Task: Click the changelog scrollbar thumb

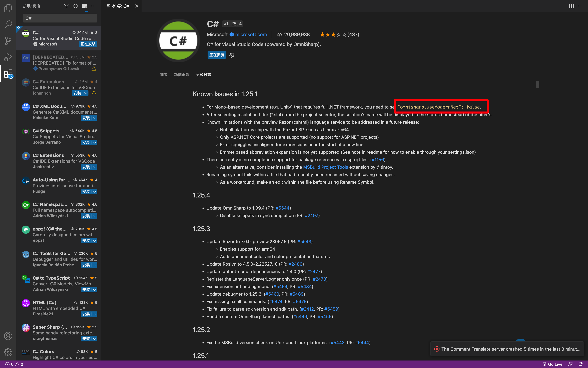Action: coord(537,84)
